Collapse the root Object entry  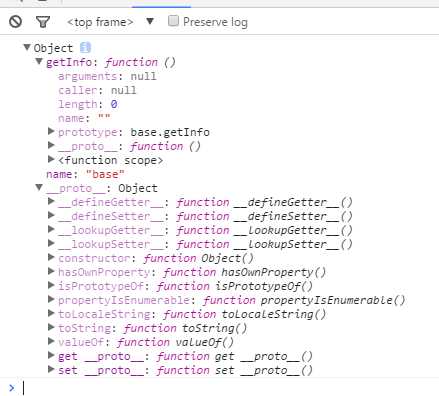click(x=27, y=47)
